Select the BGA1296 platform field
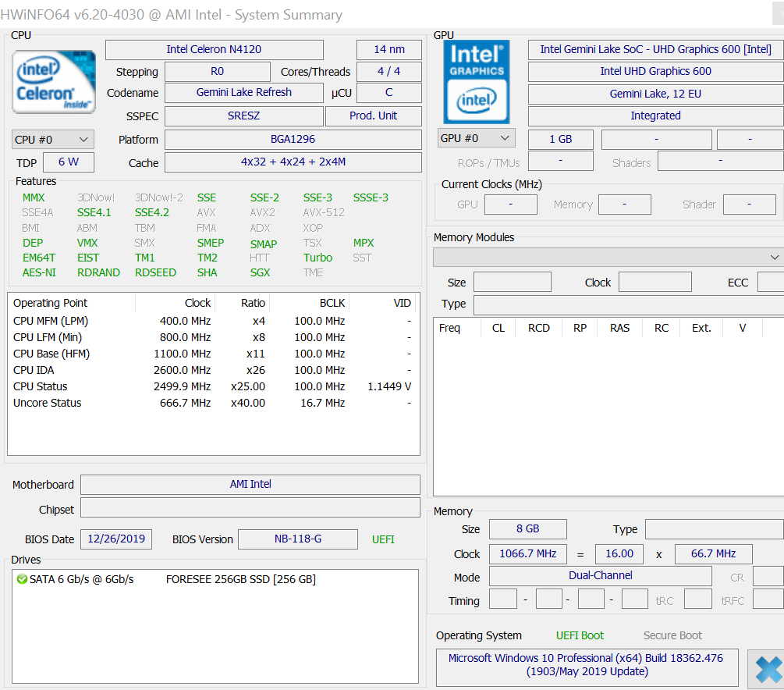 pos(293,140)
